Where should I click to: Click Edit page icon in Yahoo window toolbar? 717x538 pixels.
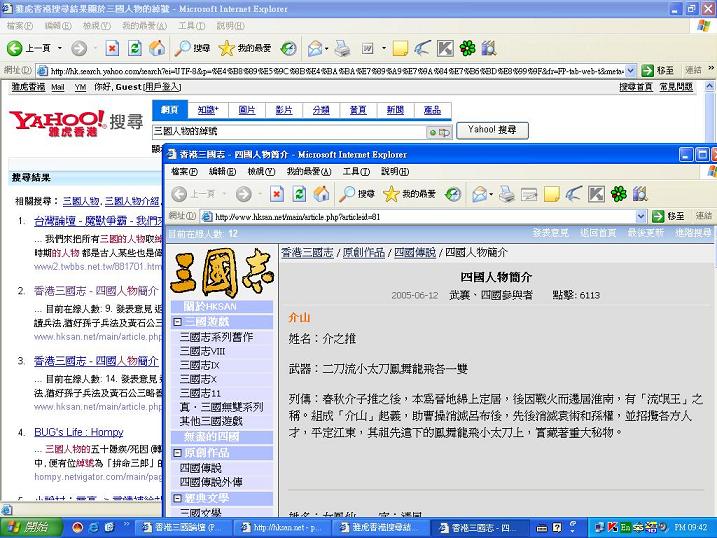point(368,48)
